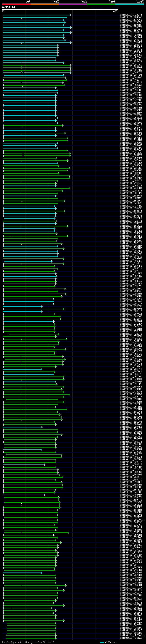146x644 pixels.
Task: Select the UniRef100_B8AVE3 label
Action: coord(131,620)
